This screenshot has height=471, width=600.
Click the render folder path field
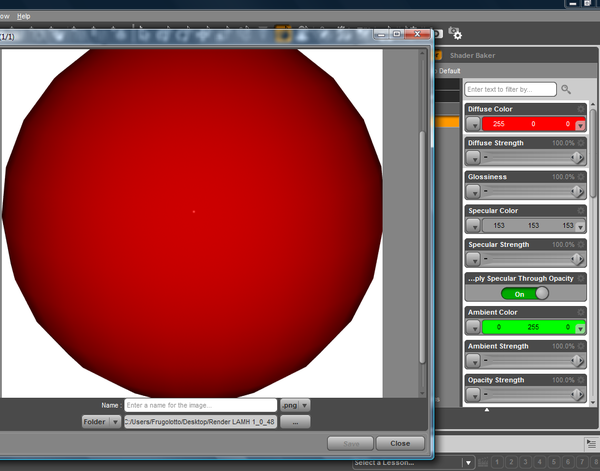point(201,422)
